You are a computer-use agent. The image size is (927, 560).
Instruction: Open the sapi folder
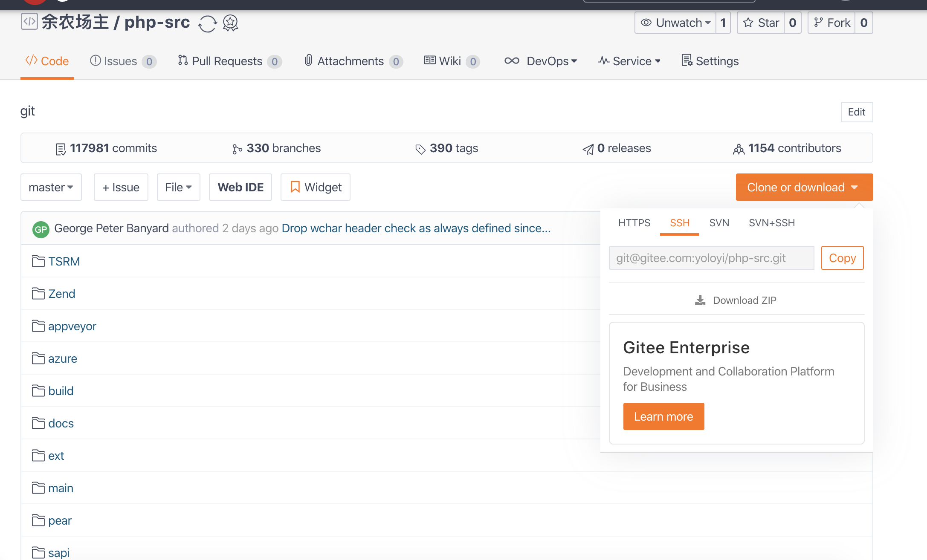tap(59, 553)
